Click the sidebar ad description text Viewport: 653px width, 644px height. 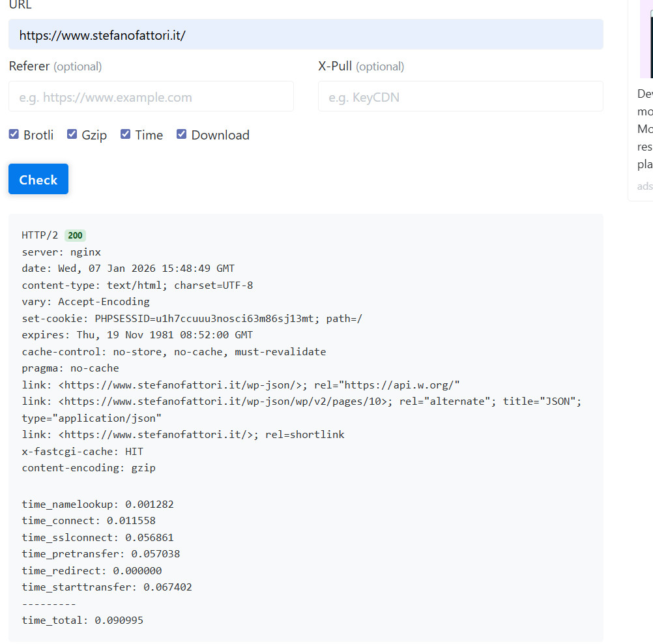pos(645,129)
